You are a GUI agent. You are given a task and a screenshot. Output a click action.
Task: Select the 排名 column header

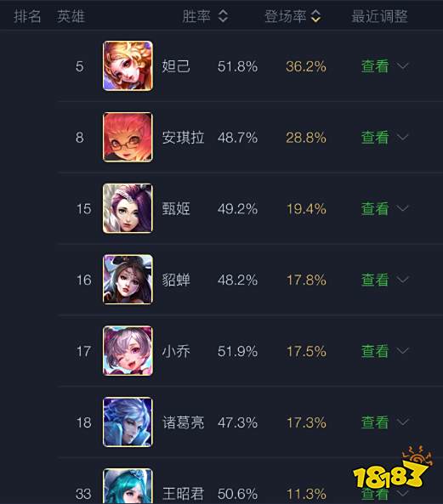tap(27, 16)
